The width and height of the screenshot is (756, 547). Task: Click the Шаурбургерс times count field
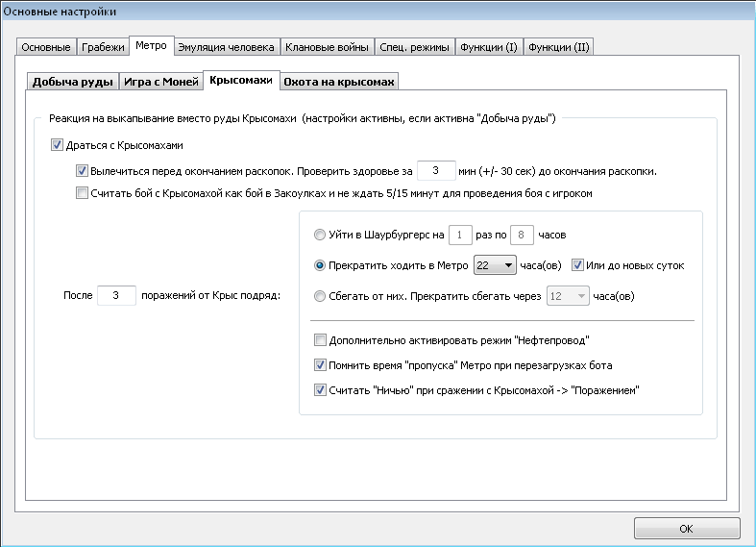(x=460, y=235)
